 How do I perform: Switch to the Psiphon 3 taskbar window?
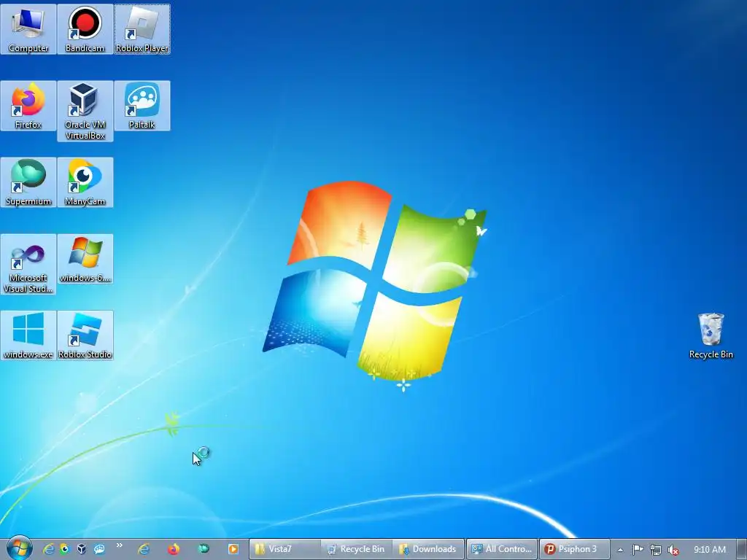[575, 549]
